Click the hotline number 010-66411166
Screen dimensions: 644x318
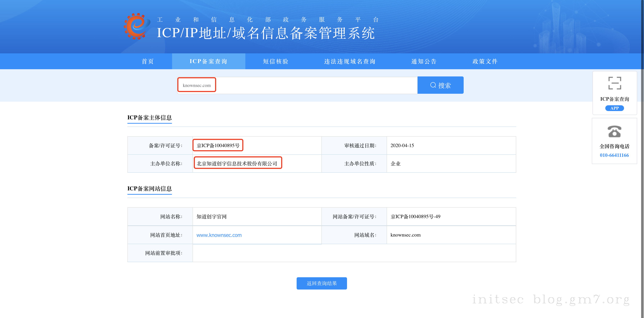614,155
